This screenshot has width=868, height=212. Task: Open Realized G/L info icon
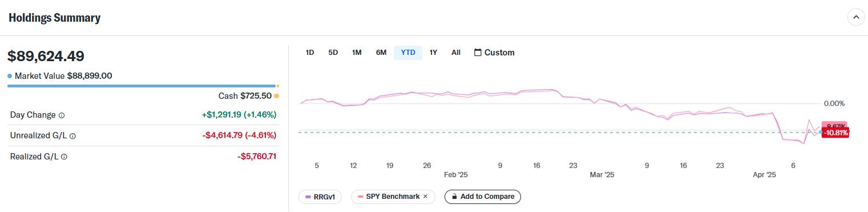64,157
